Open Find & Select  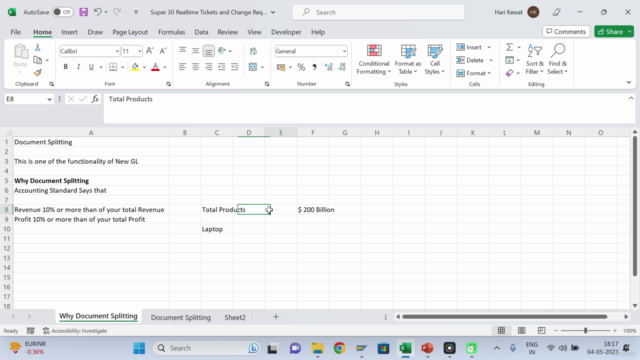point(558,60)
